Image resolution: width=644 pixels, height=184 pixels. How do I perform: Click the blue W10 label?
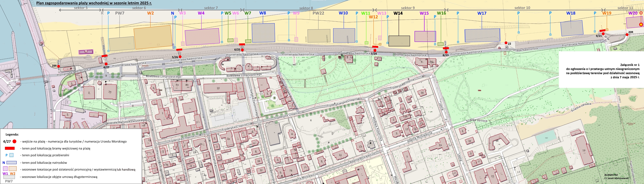[343, 13]
